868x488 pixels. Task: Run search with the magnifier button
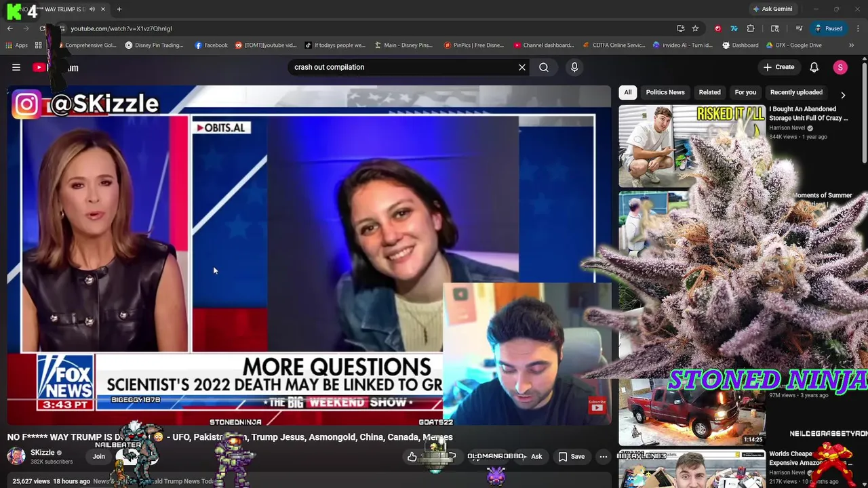click(x=544, y=67)
